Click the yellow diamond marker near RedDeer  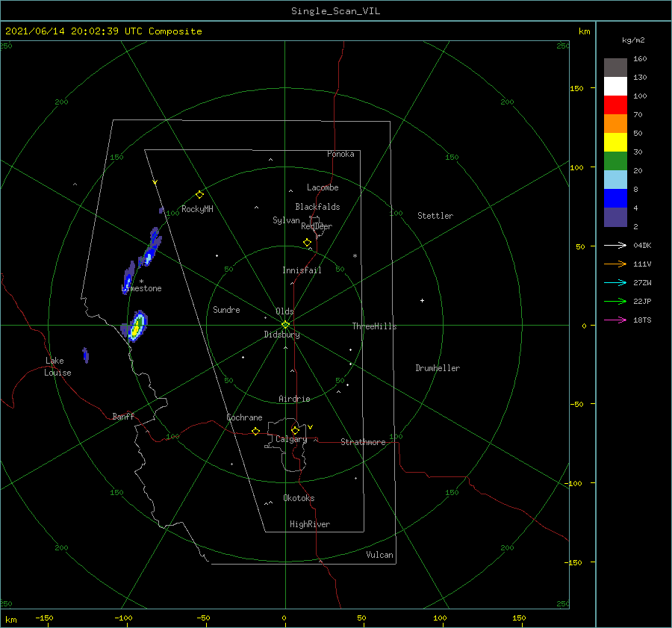click(x=307, y=243)
